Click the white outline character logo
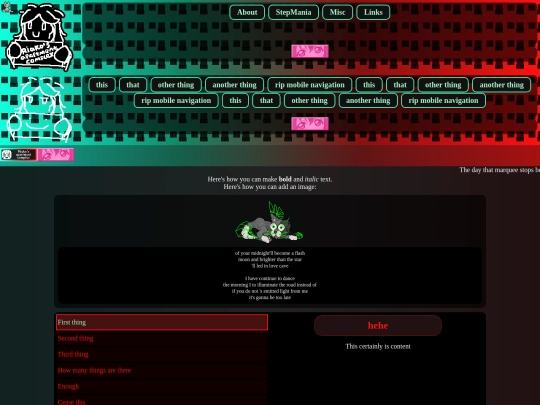 (39, 110)
